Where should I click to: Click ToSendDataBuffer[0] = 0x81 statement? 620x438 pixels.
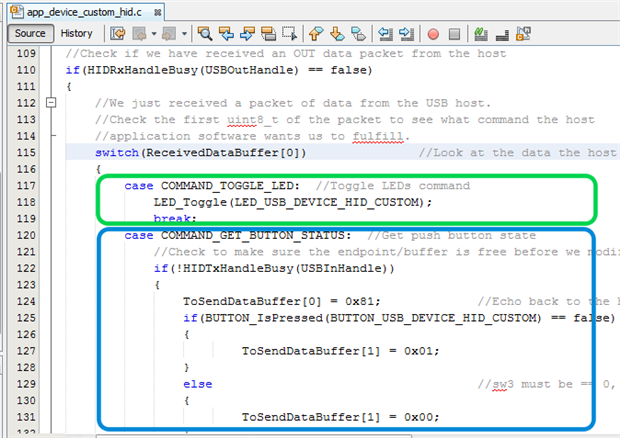coord(282,302)
